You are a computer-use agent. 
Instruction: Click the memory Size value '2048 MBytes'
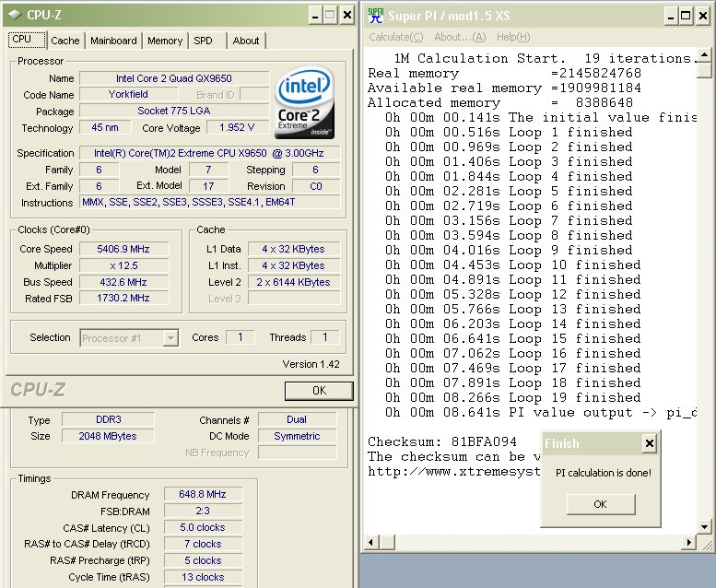click(108, 436)
